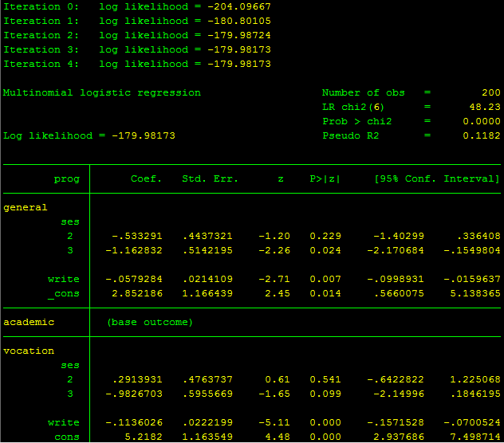The width and height of the screenshot is (504, 443).
Task: Click the 'Coef.' column header
Action: (146, 178)
